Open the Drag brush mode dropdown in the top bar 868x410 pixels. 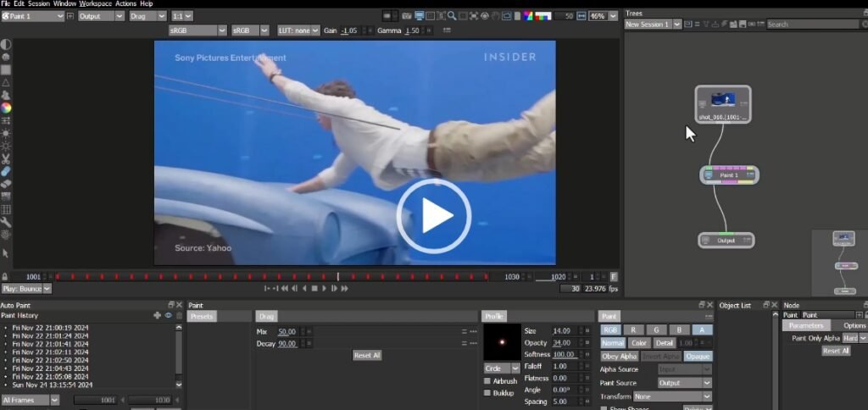147,16
